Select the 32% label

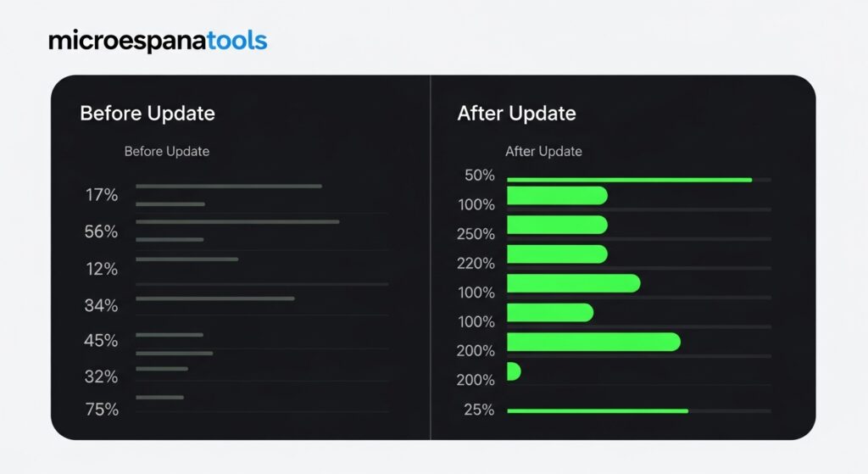pos(102,376)
